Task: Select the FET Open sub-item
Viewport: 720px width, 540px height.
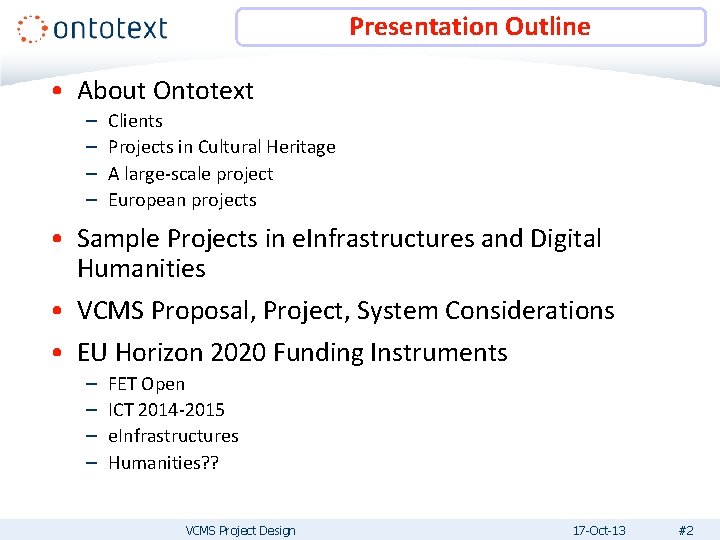Action: [x=146, y=384]
